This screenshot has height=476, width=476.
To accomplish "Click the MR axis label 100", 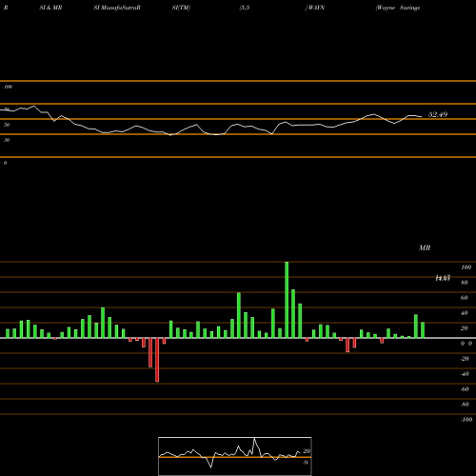I will point(466,268).
